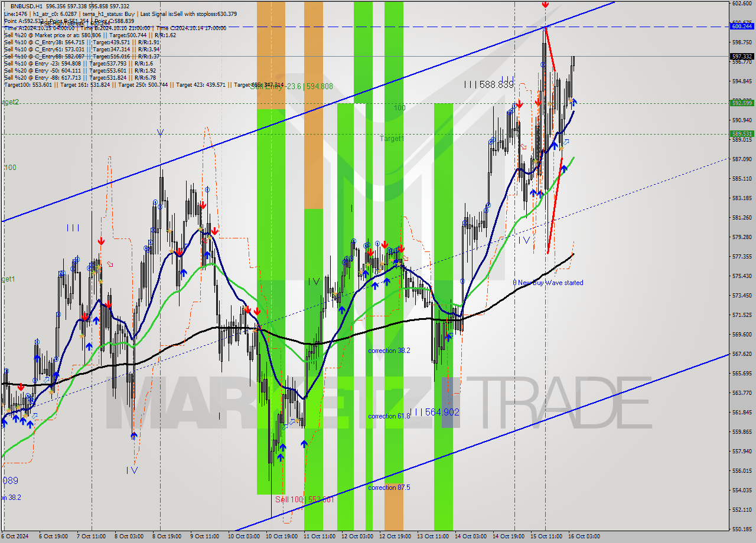Viewport: 756px width, 543px height.
Task: Click the '11 Oct 11:00' time axis label
Action: [319, 537]
